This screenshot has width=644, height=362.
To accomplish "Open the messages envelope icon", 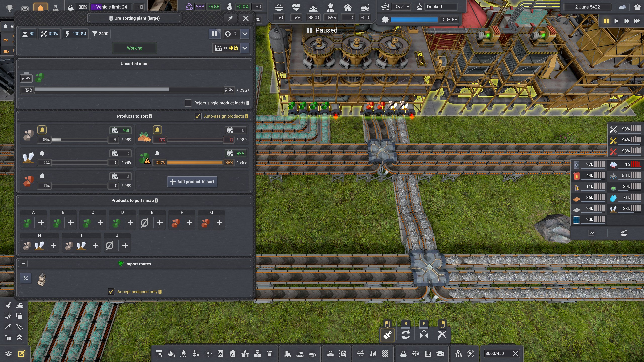I will 25,8.
